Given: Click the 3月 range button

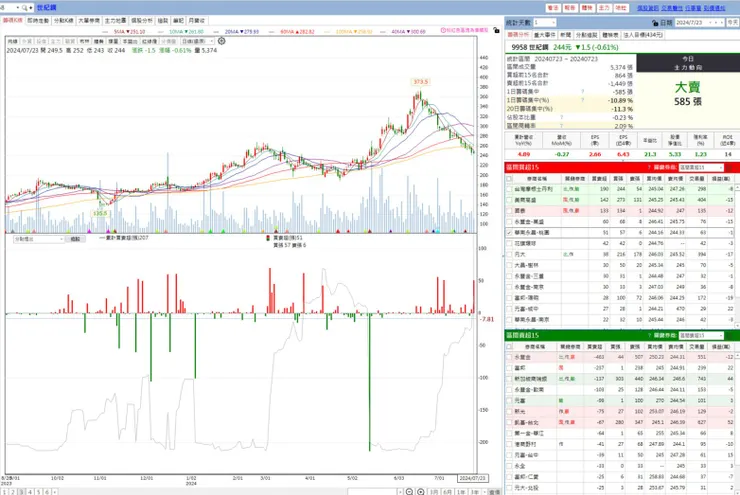Looking at the screenshot, I should pyautogui.click(x=434, y=492).
